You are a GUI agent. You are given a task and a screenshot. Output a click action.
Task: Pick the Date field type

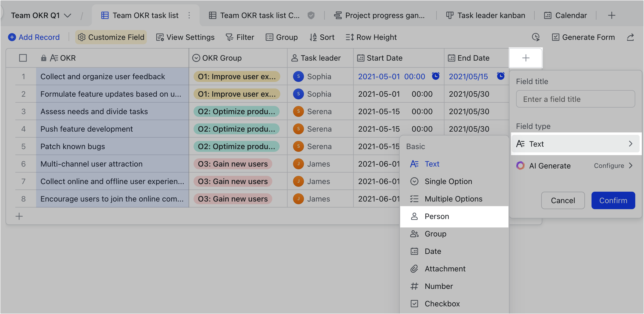click(x=454, y=251)
